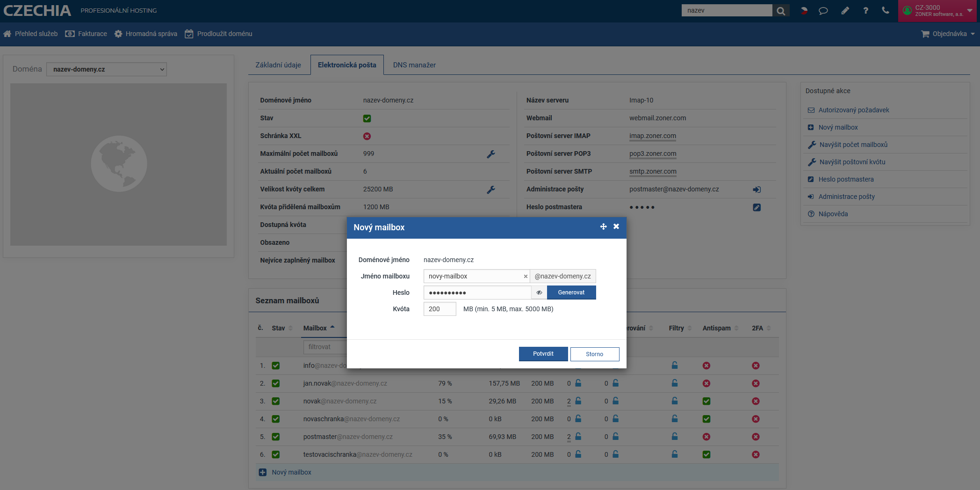
Task: Click the phone contact icon
Action: pyautogui.click(x=885, y=10)
